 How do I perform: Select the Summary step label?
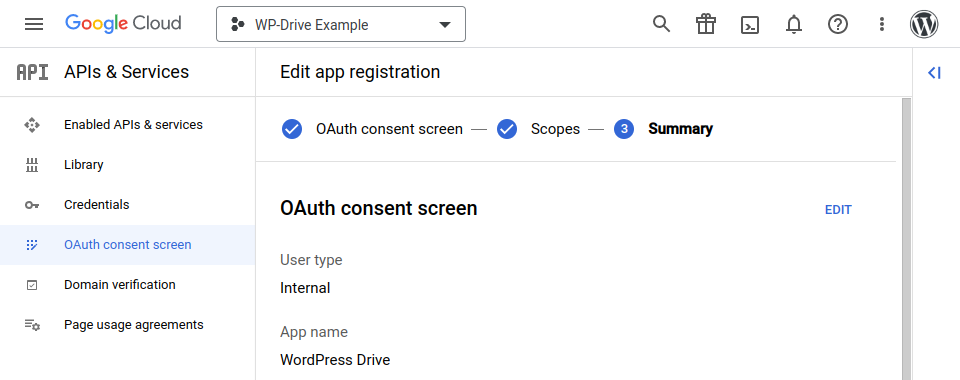coord(680,129)
